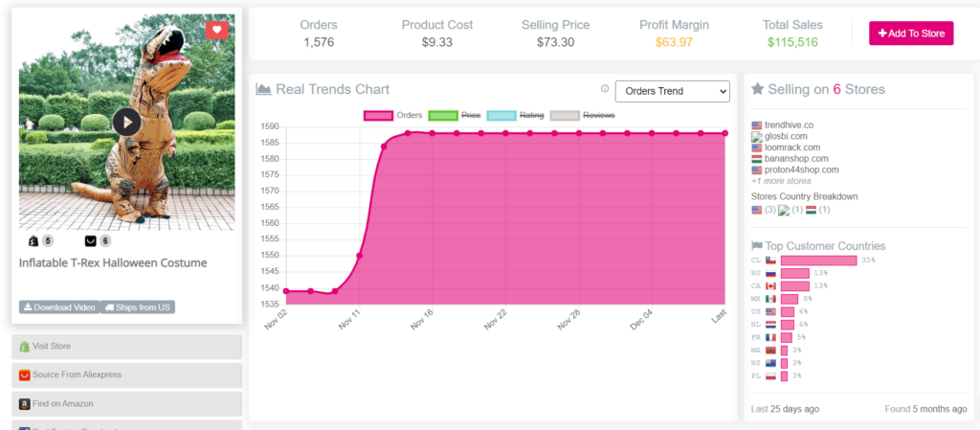Viewport: 980px width, 430px height.
Task: Click the Mexico flag icon in countries list
Action: [770, 299]
